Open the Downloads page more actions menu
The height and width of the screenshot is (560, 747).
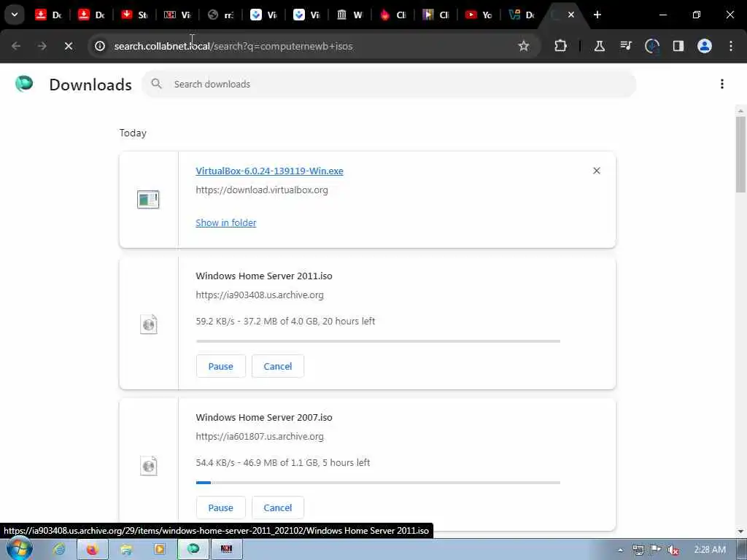(721, 85)
